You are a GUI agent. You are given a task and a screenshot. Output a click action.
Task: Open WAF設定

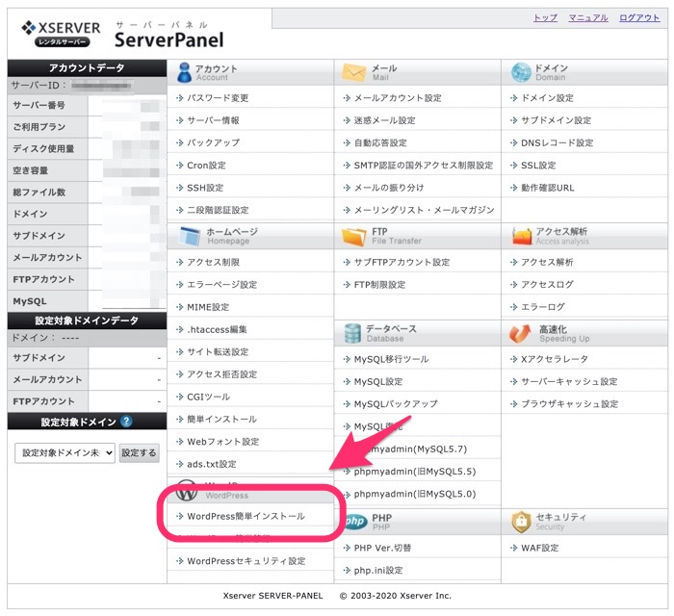click(539, 548)
